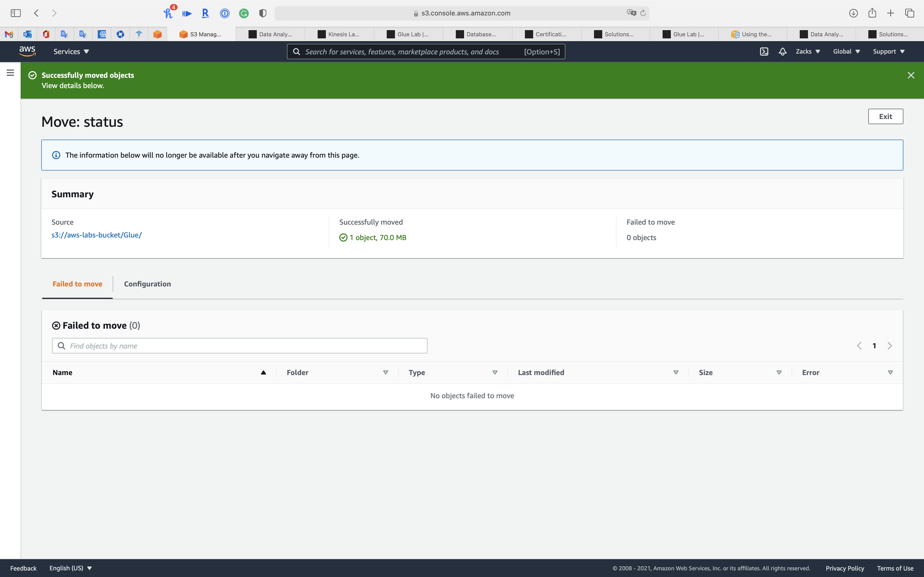Dismiss the green success banner
The width and height of the screenshot is (924, 577).
click(911, 75)
